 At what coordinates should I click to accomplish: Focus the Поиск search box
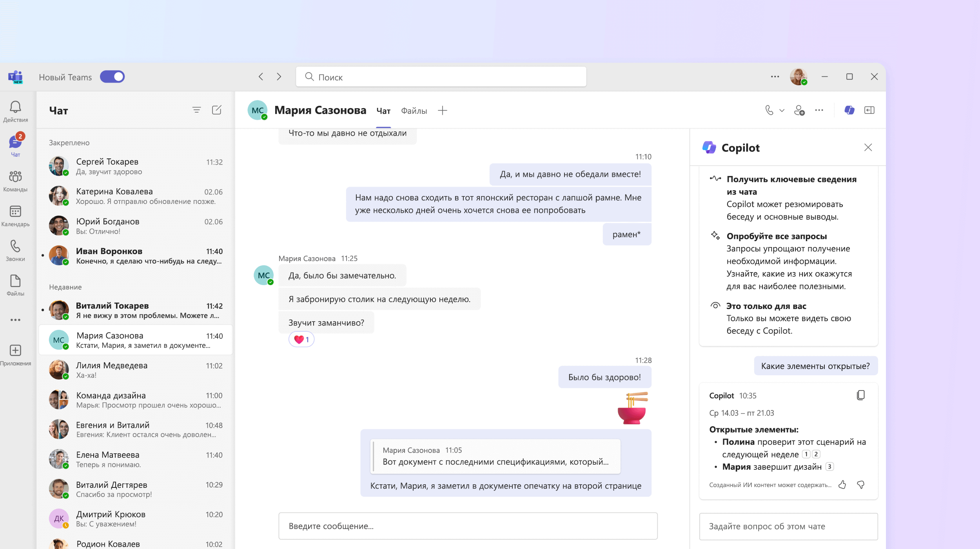[x=441, y=77]
